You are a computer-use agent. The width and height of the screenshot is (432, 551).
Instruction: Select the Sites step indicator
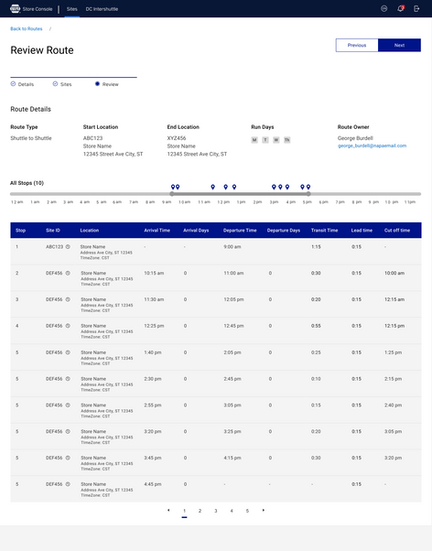tap(62, 84)
